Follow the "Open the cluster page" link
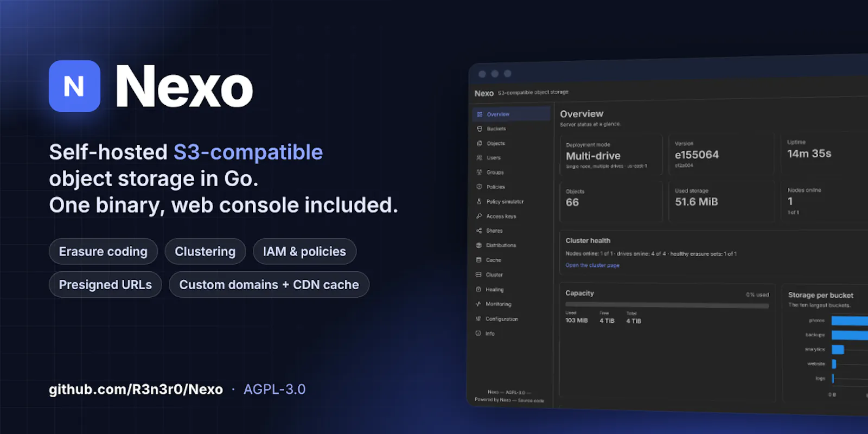The image size is (868, 434). [x=592, y=265]
